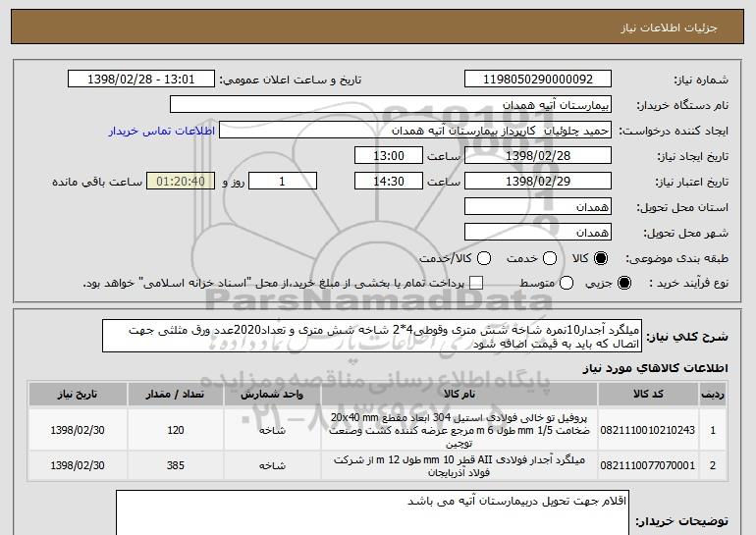Image resolution: width=756 pixels, height=535 pixels.
Task: Open buyer contact info link اطلاعات تماس خریدار
Action: [x=162, y=132]
